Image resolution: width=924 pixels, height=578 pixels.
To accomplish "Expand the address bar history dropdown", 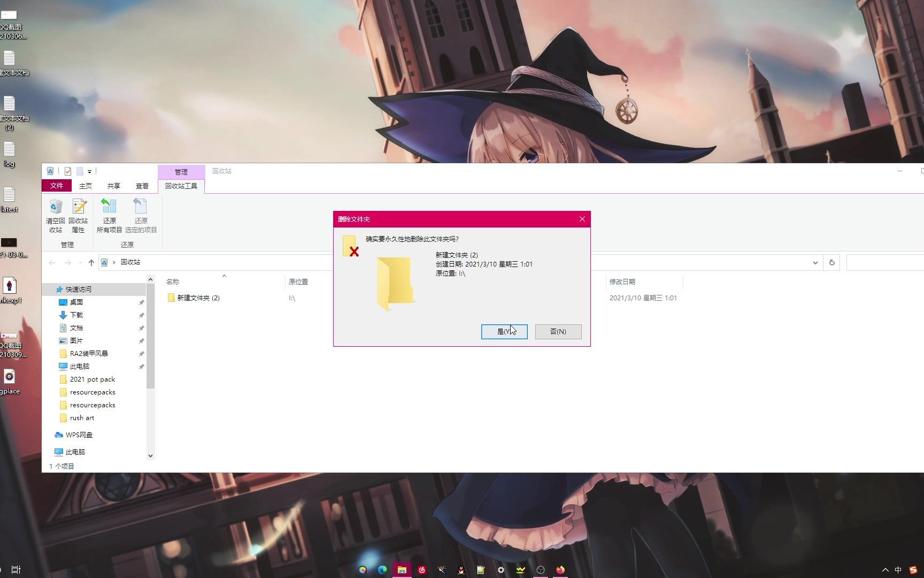I will coord(815,263).
